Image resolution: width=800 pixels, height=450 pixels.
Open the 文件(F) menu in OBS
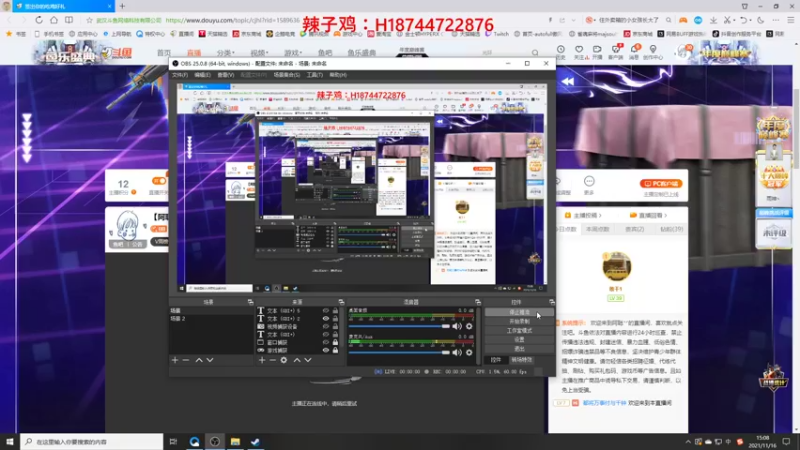(x=180, y=75)
